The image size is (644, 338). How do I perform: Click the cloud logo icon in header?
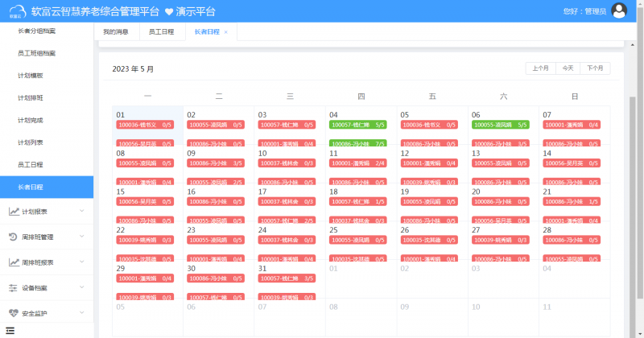(17, 11)
